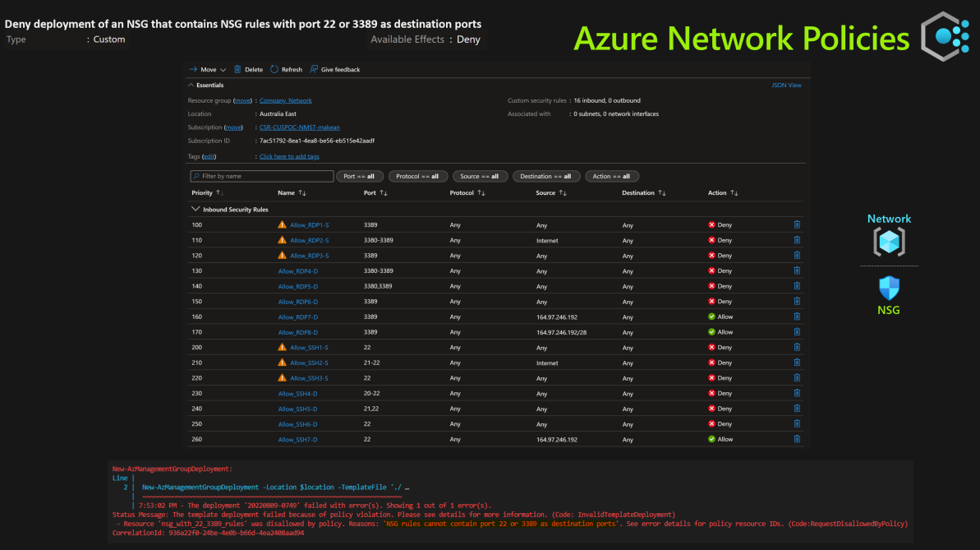Image resolution: width=980 pixels, height=550 pixels.
Task: Click the NSG shield icon
Action: (889, 289)
